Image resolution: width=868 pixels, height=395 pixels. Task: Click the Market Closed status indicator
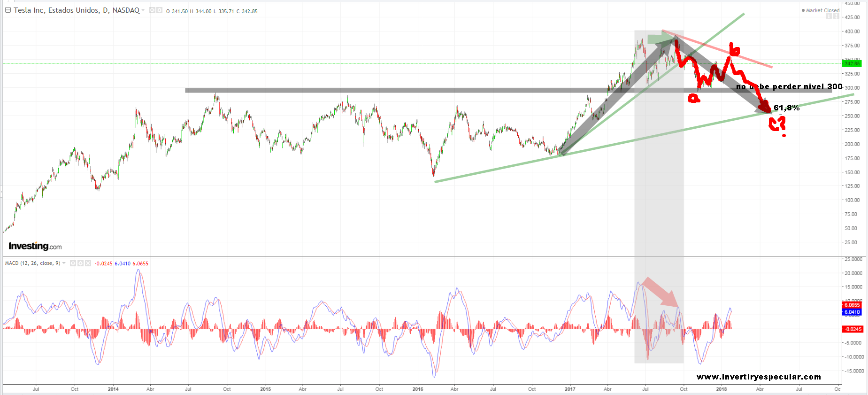[822, 10]
